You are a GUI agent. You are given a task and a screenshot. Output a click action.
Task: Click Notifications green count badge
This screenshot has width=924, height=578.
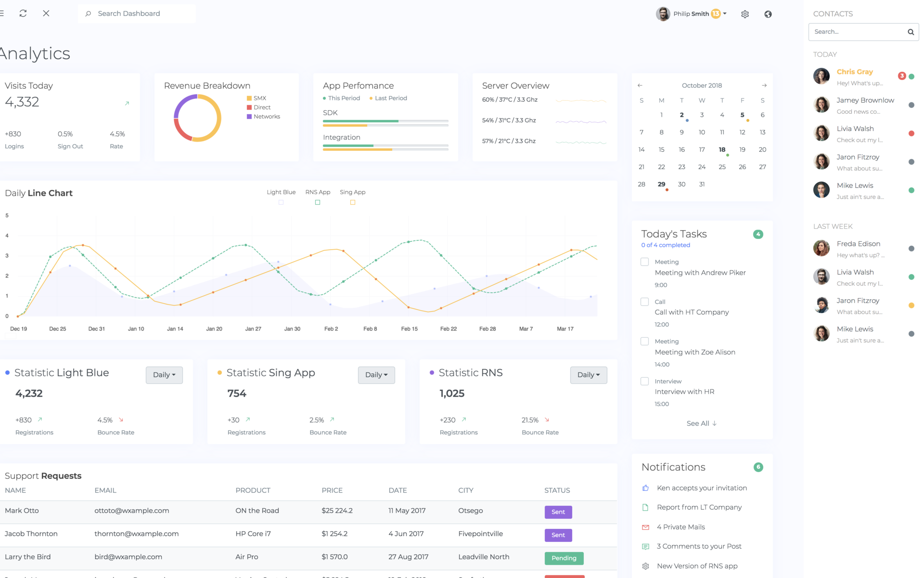pos(758,467)
